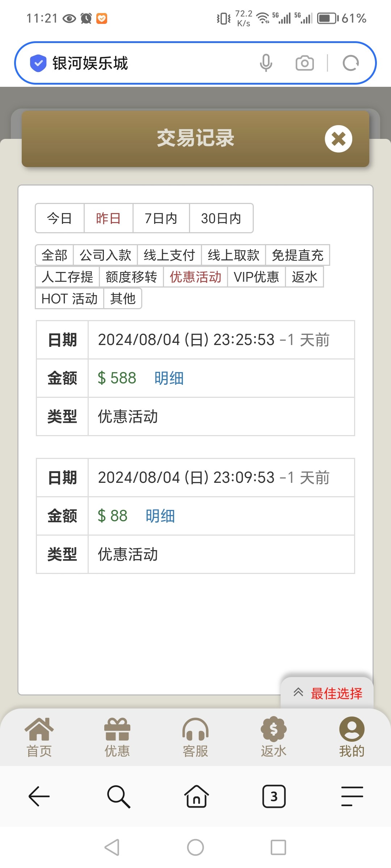Screen dimensions: 391x868
Task: Tap the microphone voice search icon
Action: [x=266, y=63]
